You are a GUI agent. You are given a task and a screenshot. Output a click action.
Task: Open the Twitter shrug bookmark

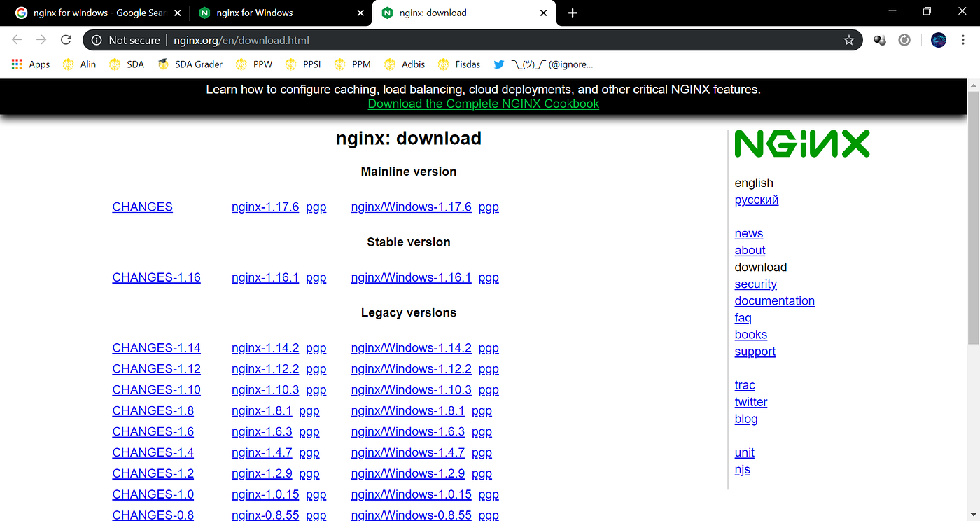click(543, 64)
